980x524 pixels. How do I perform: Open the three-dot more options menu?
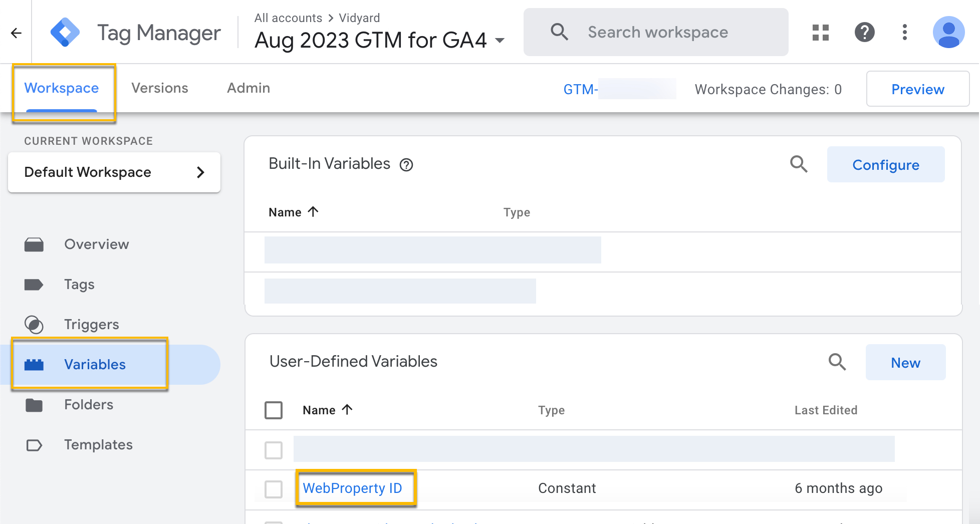[x=905, y=33]
